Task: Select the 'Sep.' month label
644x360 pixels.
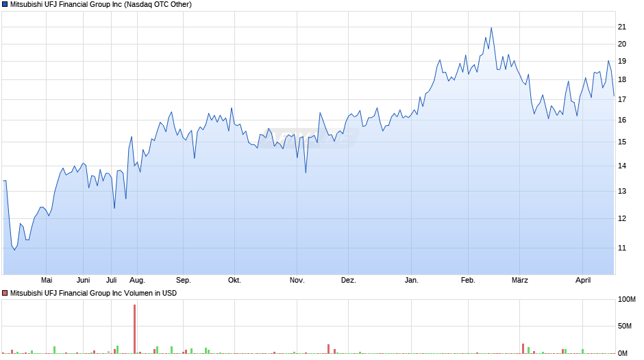Action: [183, 281]
